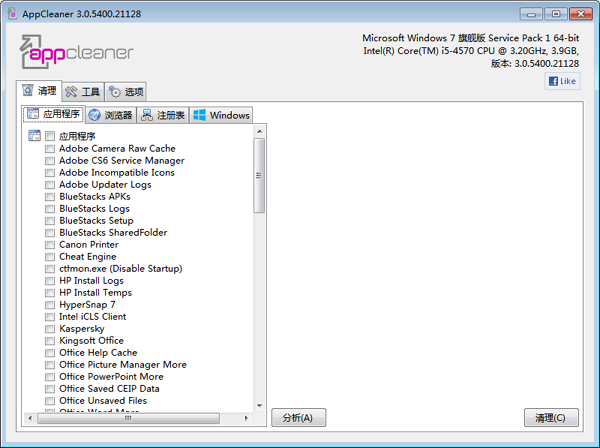
Task: Check BlueStacks Logs
Action: click(x=50, y=209)
